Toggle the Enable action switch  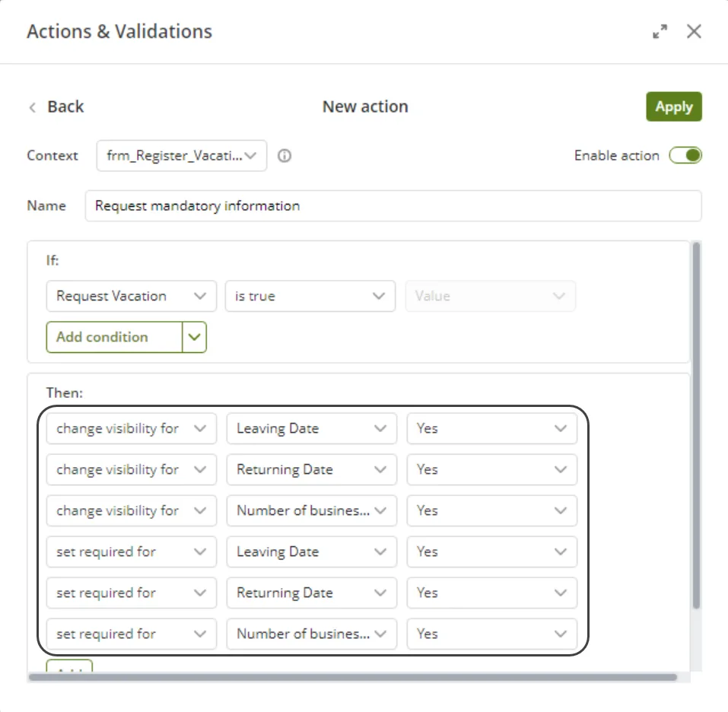685,155
